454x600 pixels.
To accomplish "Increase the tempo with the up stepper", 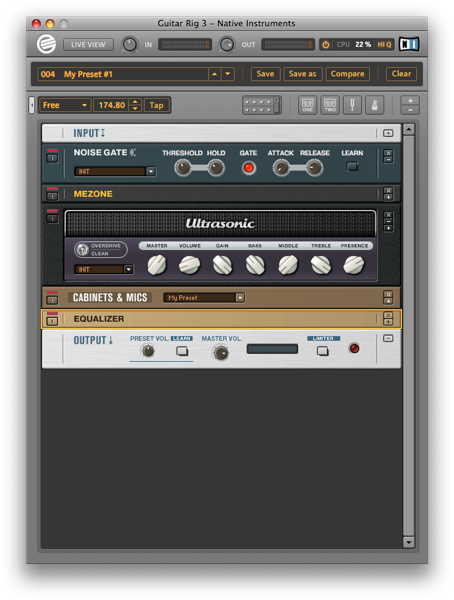I will tap(136, 102).
